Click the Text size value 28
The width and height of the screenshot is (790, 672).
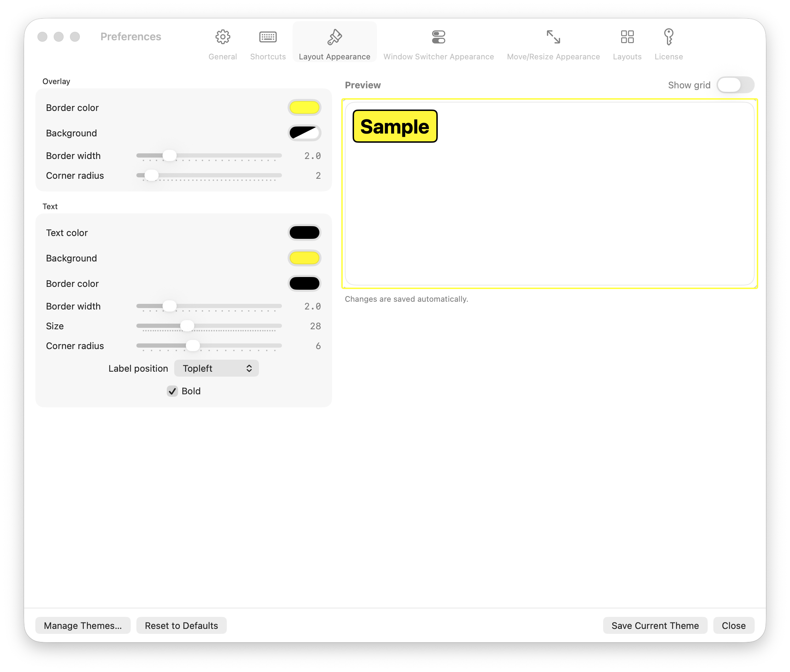(316, 326)
